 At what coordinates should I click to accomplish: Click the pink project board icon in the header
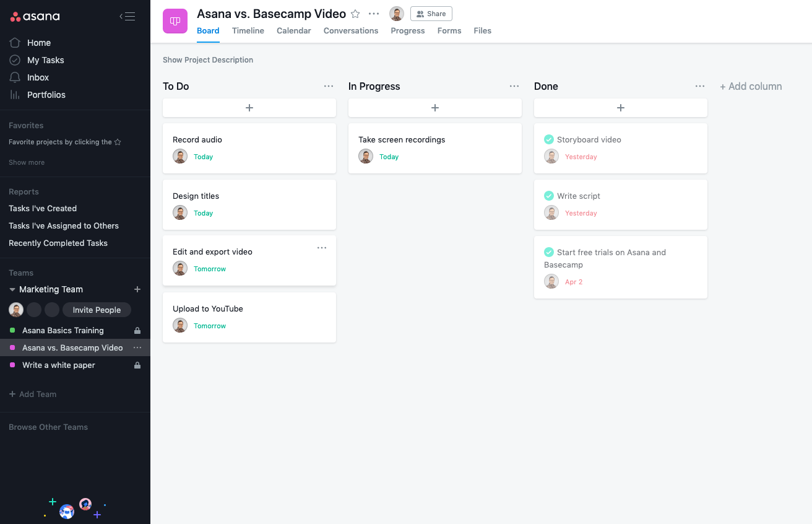pyautogui.click(x=175, y=21)
